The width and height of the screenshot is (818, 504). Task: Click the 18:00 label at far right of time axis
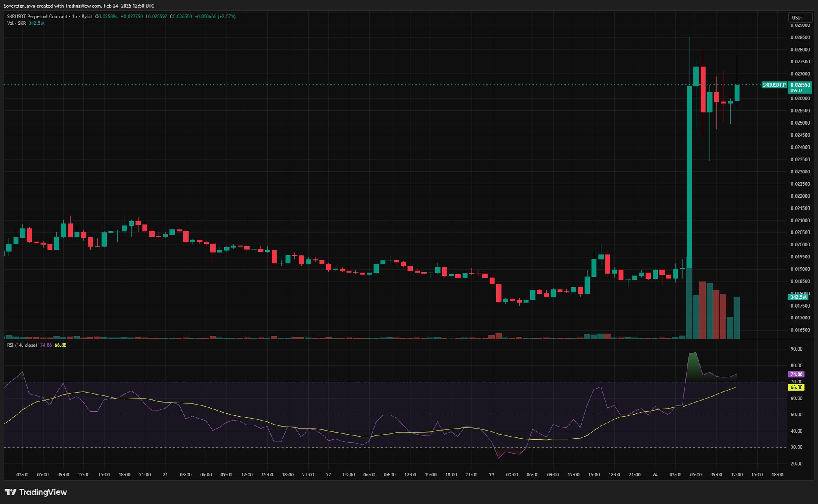click(x=777, y=475)
